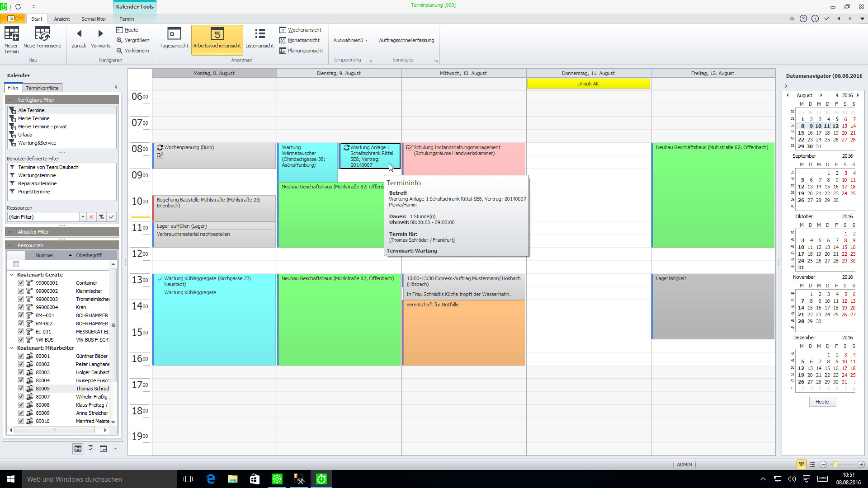Toggle the header select-all checkbox in Ressourcen
This screenshot has height=488, width=868.
(16, 264)
